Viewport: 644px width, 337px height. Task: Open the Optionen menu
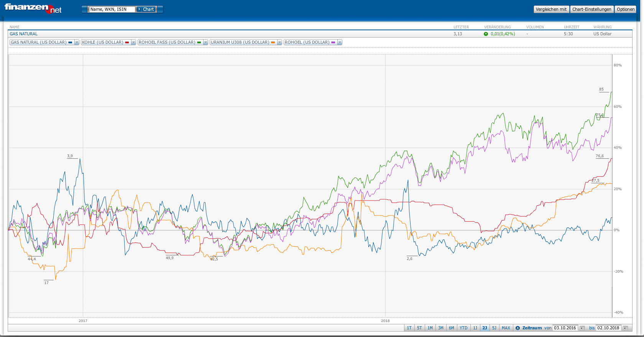[626, 9]
